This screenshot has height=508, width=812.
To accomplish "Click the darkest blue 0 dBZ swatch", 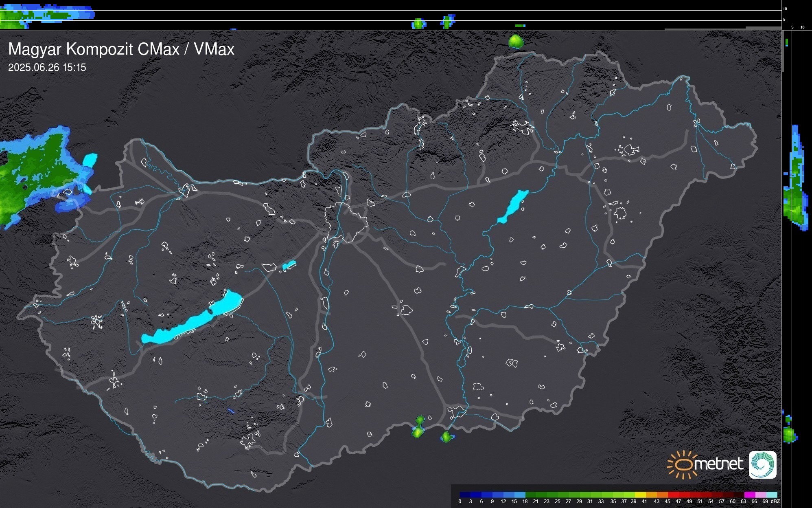I will [465, 495].
